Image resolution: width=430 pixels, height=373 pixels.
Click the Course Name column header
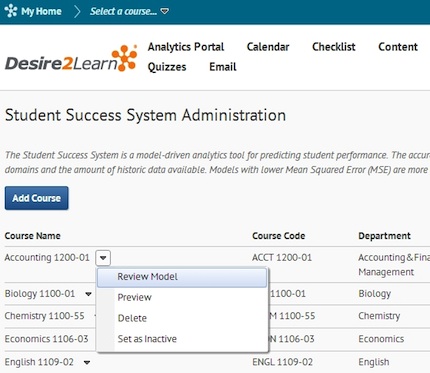click(x=33, y=236)
